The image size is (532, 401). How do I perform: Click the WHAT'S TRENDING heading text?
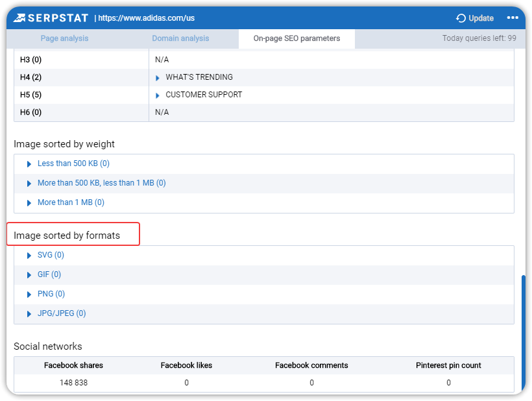(199, 77)
